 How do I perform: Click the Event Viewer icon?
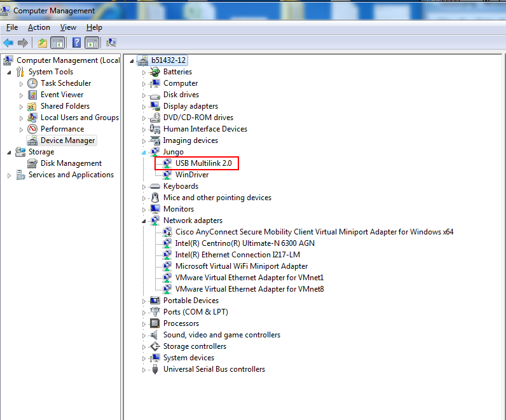[32, 95]
